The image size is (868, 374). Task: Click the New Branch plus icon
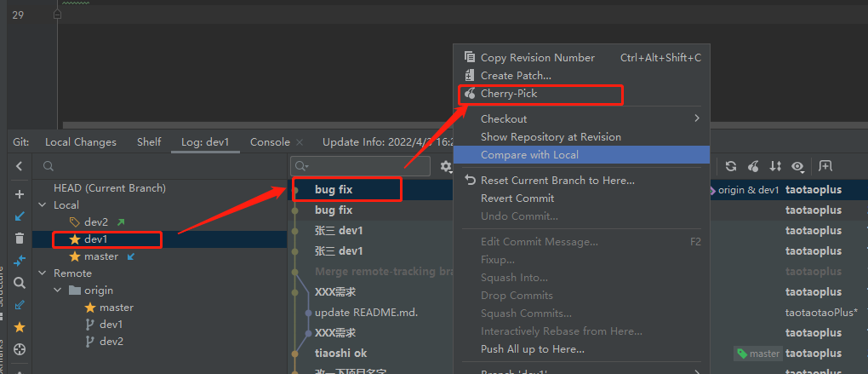[x=20, y=194]
